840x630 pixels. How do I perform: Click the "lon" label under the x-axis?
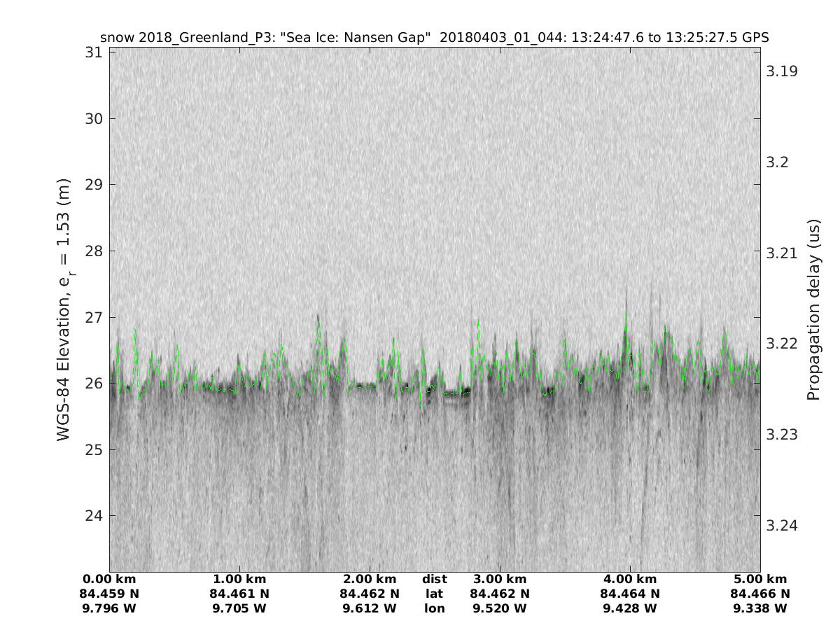pyautogui.click(x=435, y=609)
